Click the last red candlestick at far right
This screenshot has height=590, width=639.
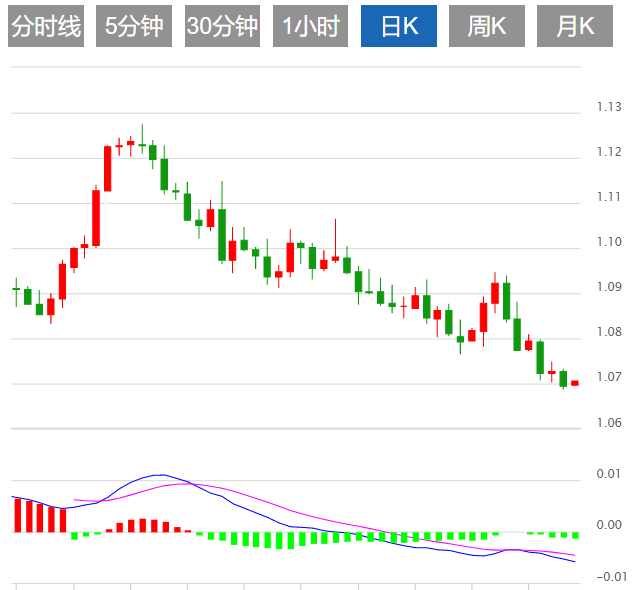tap(575, 383)
